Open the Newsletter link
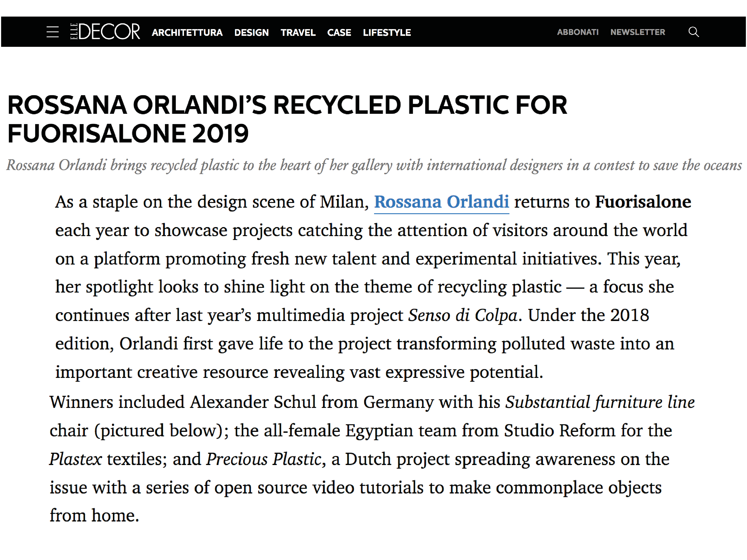The width and height of the screenshot is (747, 560). (638, 32)
